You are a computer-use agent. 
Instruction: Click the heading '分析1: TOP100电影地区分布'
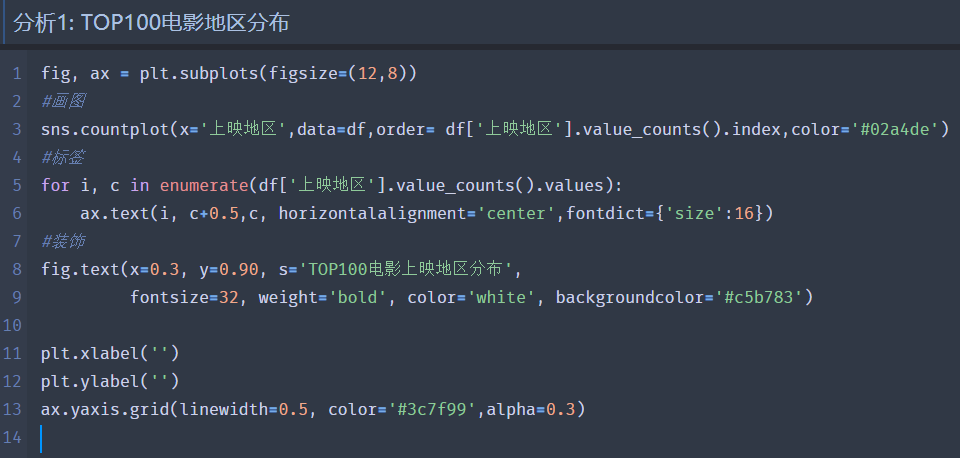click(x=151, y=23)
